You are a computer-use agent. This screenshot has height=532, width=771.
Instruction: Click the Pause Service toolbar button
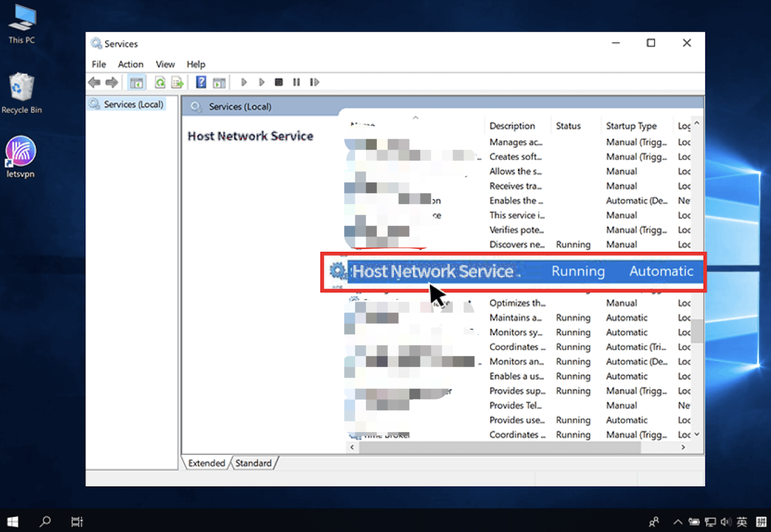click(296, 82)
